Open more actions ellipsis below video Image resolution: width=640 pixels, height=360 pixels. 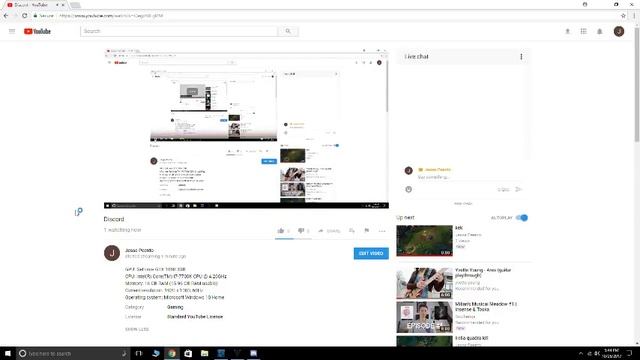[x=382, y=231]
